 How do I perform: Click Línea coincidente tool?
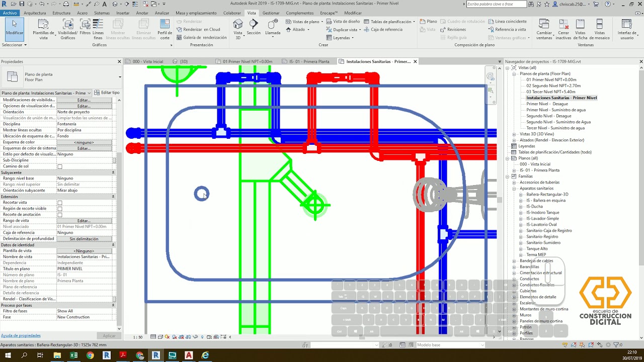coord(507,22)
